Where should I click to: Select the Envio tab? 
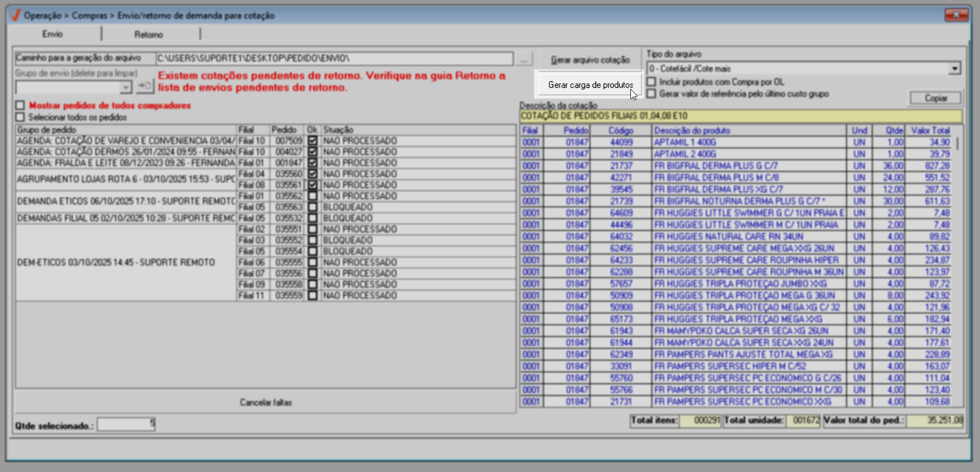tap(52, 34)
